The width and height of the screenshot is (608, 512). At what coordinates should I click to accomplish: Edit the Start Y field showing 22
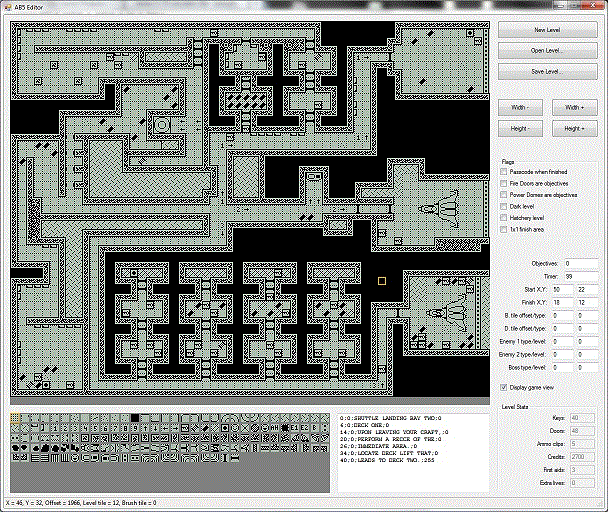coord(587,289)
